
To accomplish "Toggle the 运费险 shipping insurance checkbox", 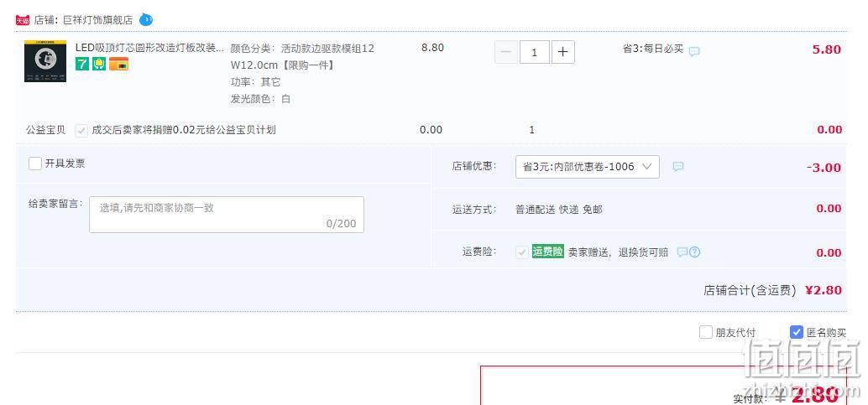I will 521,252.
